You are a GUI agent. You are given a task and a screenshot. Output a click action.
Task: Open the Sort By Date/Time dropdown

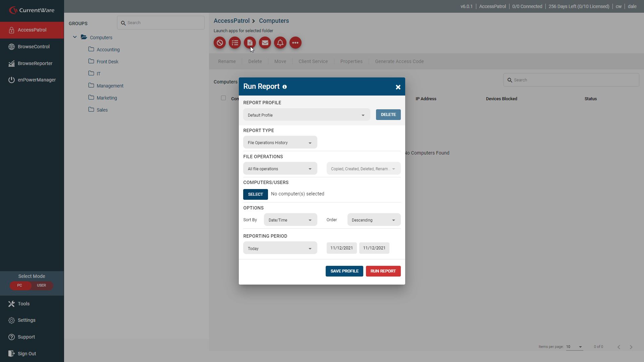pyautogui.click(x=290, y=220)
